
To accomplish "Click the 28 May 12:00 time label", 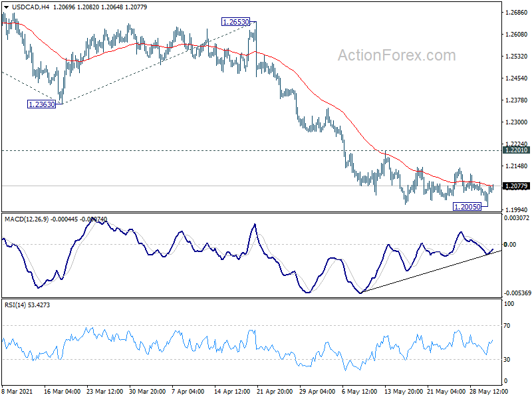I will click(489, 391).
